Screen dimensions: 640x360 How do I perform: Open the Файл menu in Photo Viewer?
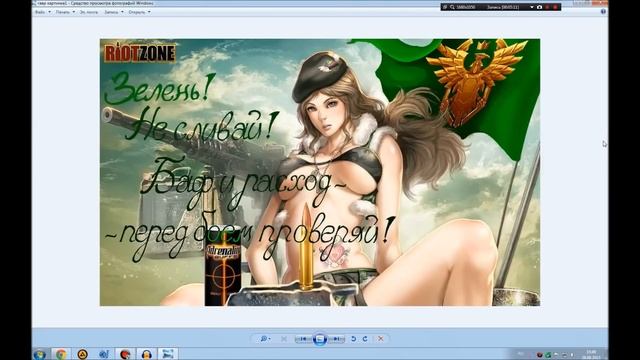(42, 12)
